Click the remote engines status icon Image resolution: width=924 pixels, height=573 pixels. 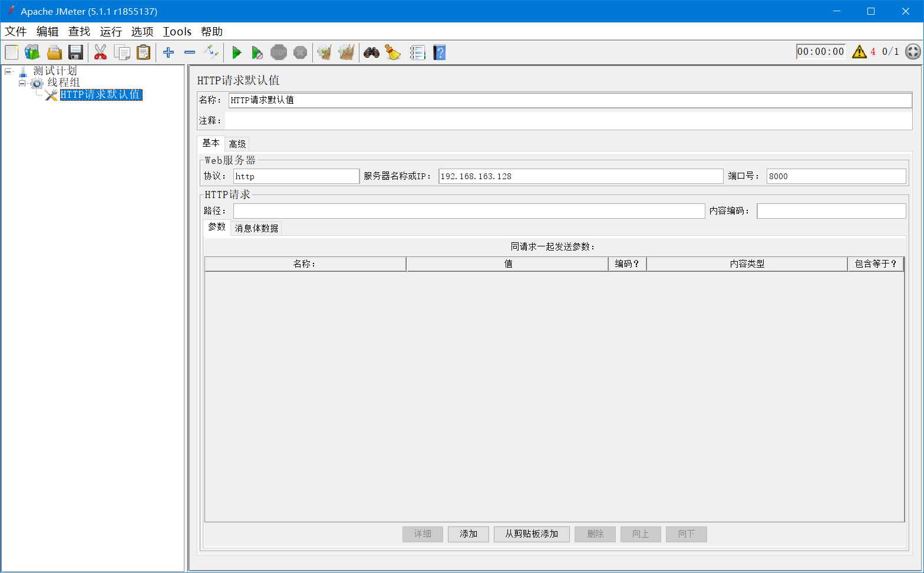tap(913, 52)
